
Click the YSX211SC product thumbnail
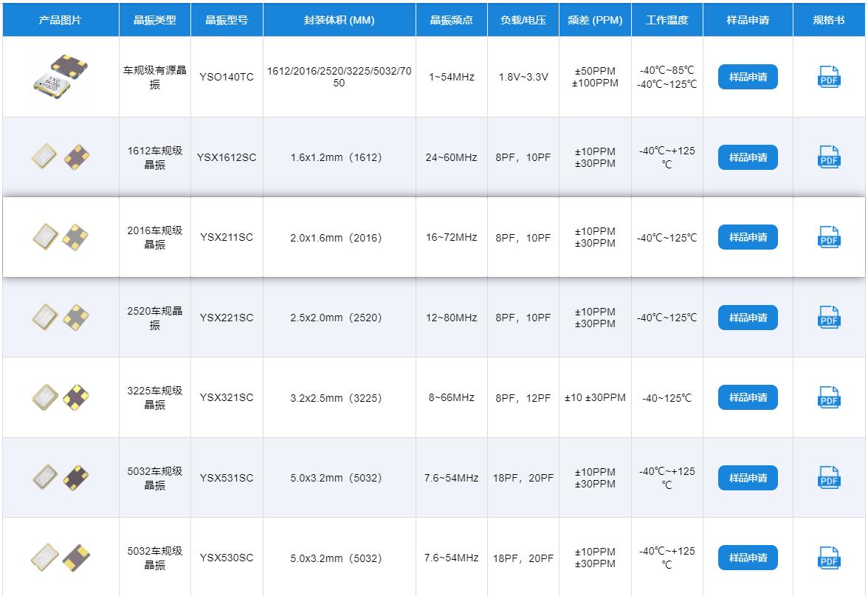click(x=61, y=237)
